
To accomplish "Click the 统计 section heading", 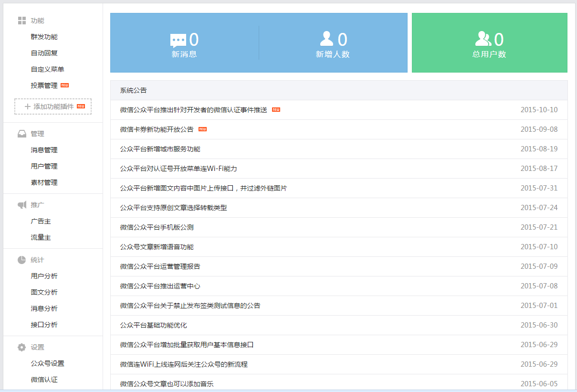I will 37,260.
